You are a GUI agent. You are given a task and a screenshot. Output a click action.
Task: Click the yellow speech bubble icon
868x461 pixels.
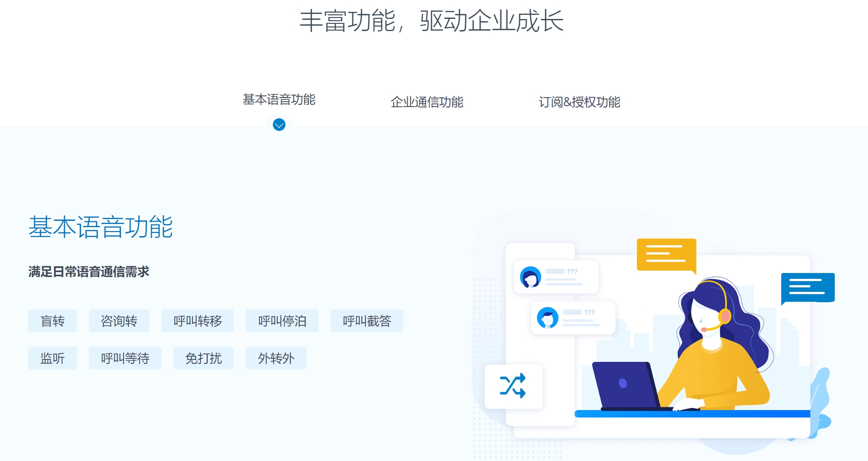tap(666, 254)
